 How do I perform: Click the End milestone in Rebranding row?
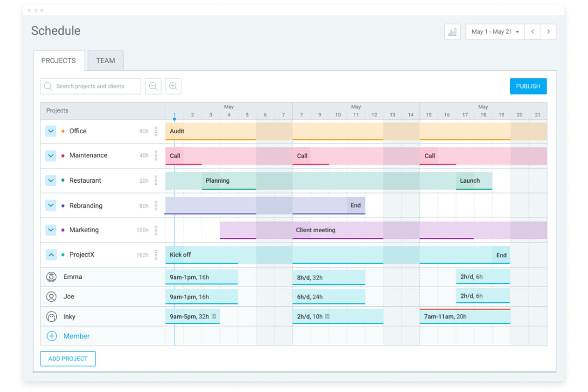pyautogui.click(x=356, y=205)
